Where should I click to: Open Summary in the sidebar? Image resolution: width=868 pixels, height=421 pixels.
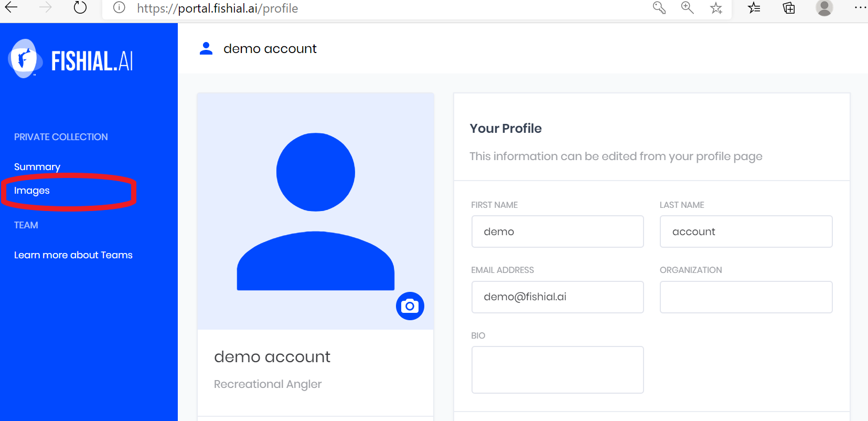click(x=37, y=167)
